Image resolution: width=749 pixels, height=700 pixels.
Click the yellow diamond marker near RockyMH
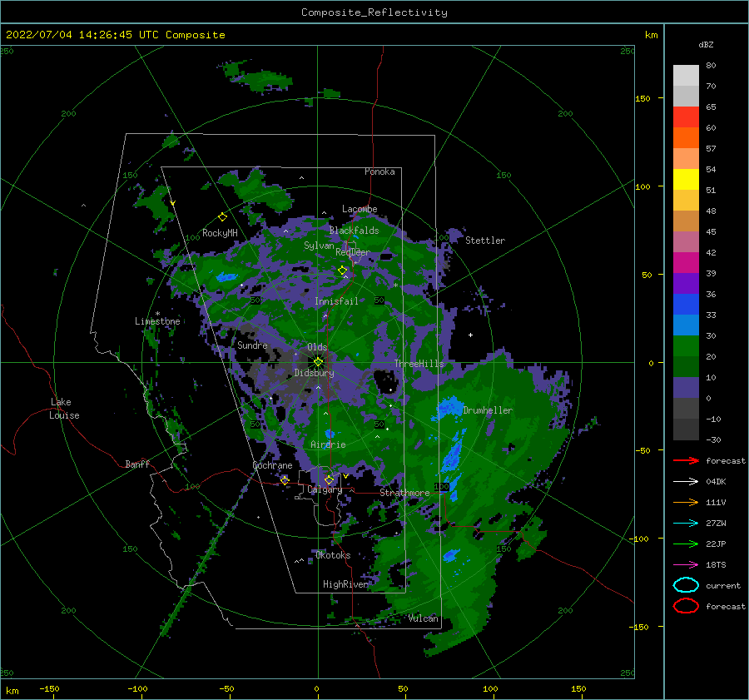point(222,217)
